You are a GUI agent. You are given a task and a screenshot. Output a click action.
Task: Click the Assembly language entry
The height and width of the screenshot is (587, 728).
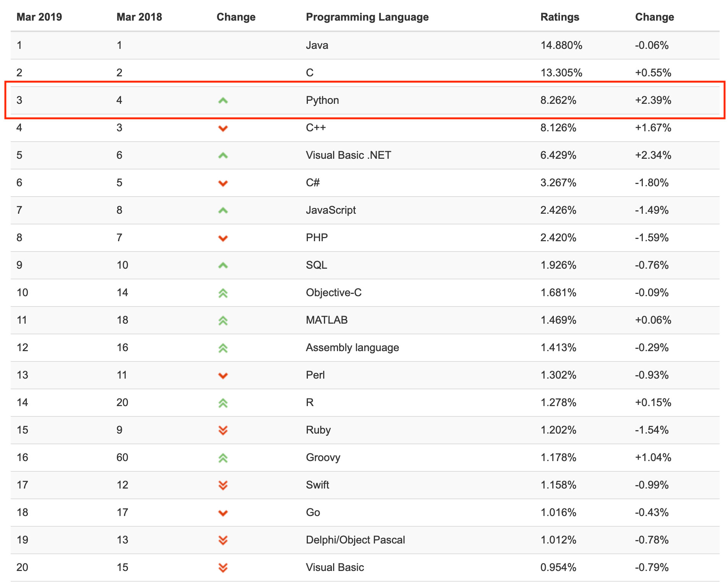click(352, 348)
